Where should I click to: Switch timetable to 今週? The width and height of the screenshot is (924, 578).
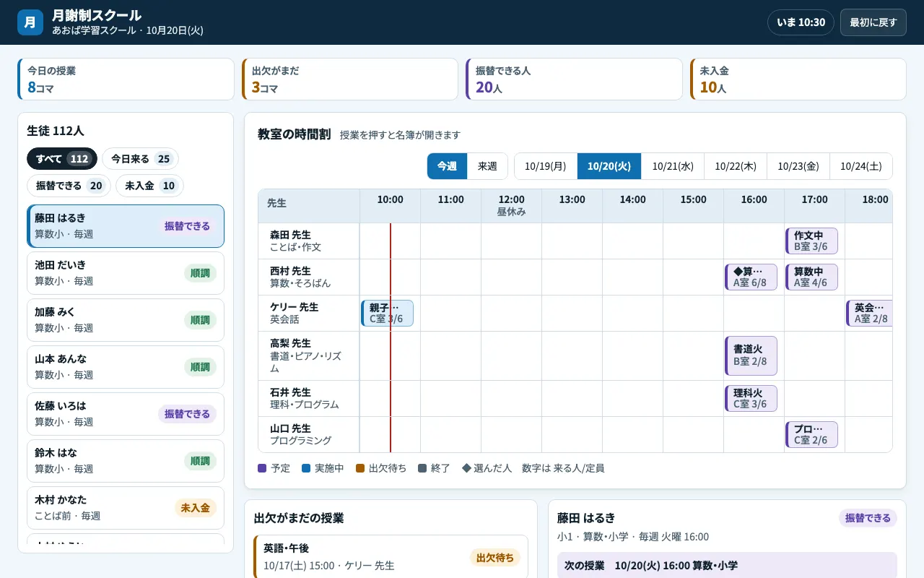(x=447, y=166)
